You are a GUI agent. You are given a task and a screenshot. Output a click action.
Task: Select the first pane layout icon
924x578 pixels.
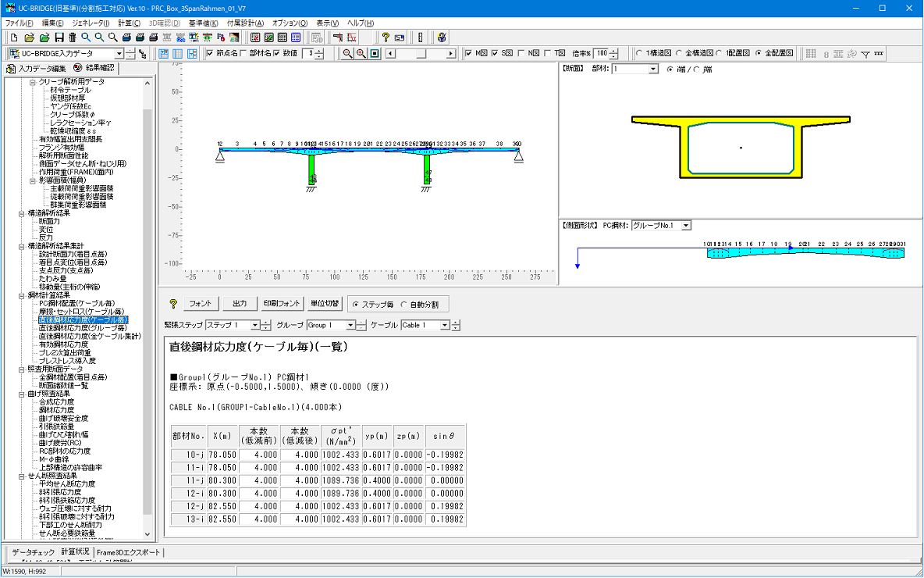tap(165, 54)
